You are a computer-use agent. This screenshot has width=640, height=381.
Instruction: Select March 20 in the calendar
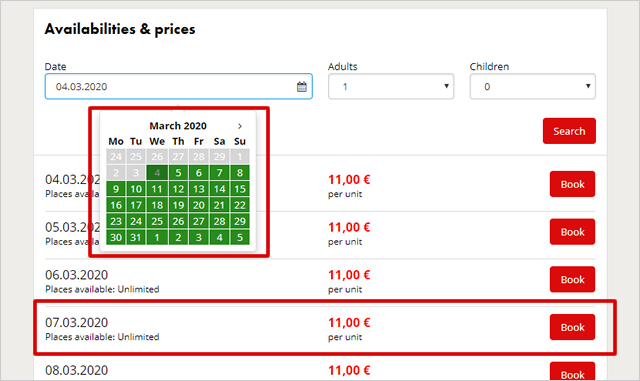coord(199,205)
